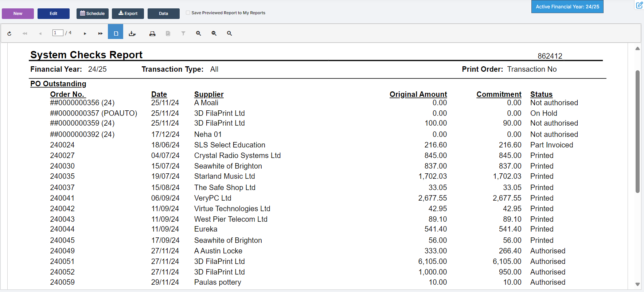Toggle print preview page mode
Image resolution: width=644 pixels, height=292 pixels.
[x=116, y=32]
